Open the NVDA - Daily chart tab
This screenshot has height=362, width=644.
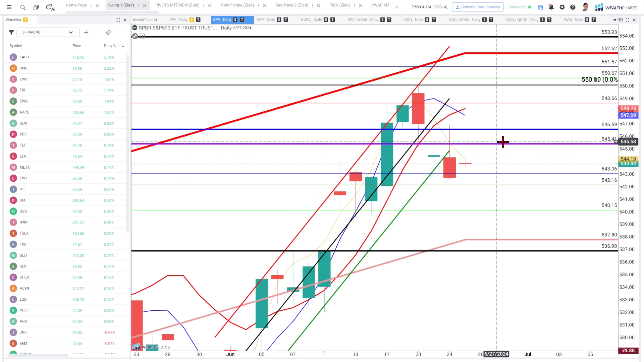tap(311, 20)
